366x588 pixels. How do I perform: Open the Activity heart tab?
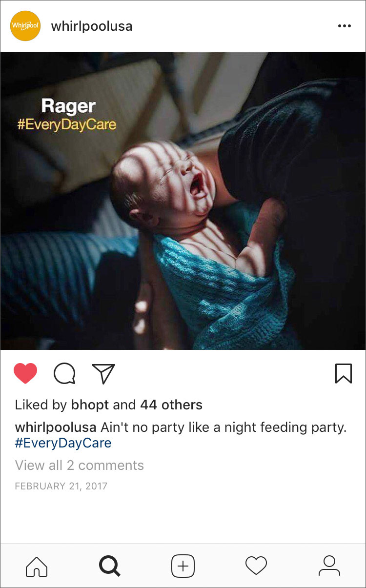(x=256, y=566)
